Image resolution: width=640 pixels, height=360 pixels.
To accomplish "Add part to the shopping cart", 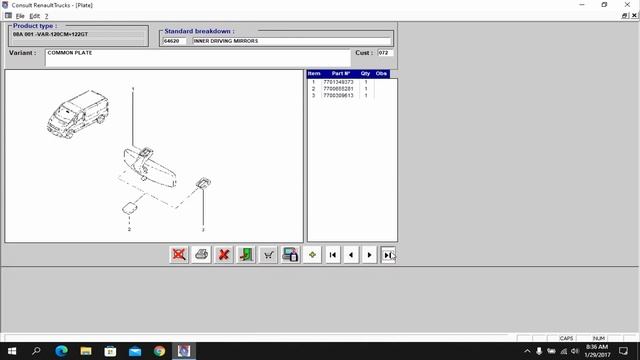I will coord(268,255).
